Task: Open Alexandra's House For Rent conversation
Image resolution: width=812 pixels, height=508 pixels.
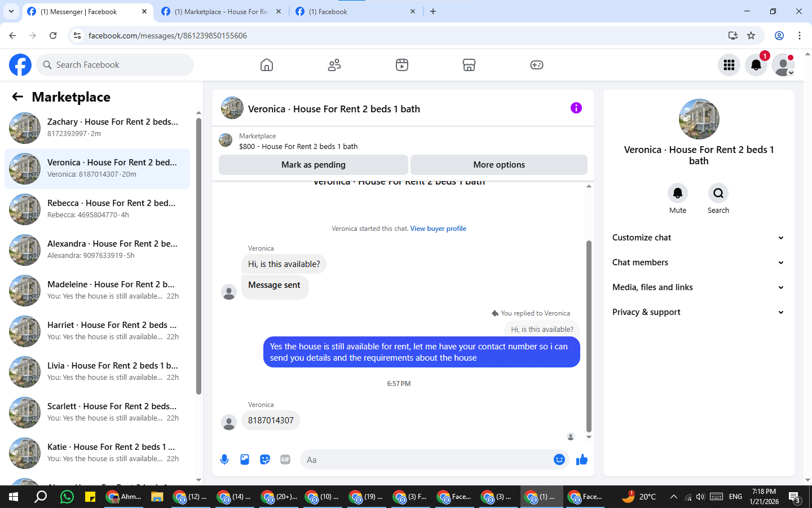Action: tap(98, 250)
